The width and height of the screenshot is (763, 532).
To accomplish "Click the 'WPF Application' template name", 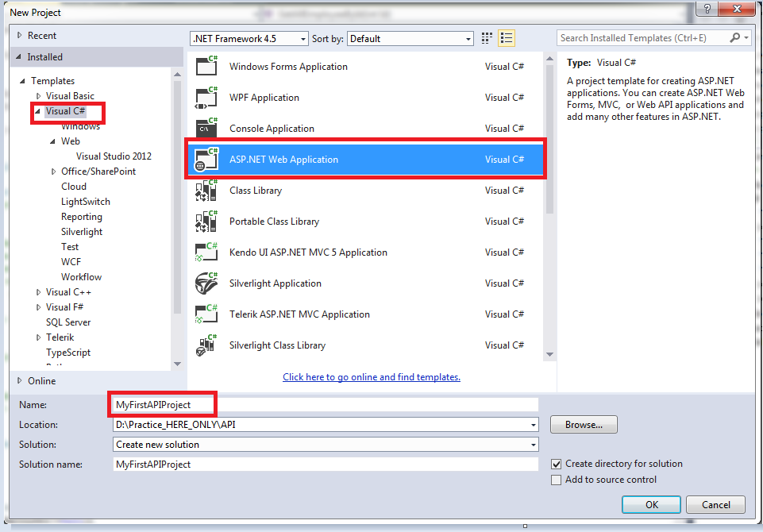I will pyautogui.click(x=264, y=98).
